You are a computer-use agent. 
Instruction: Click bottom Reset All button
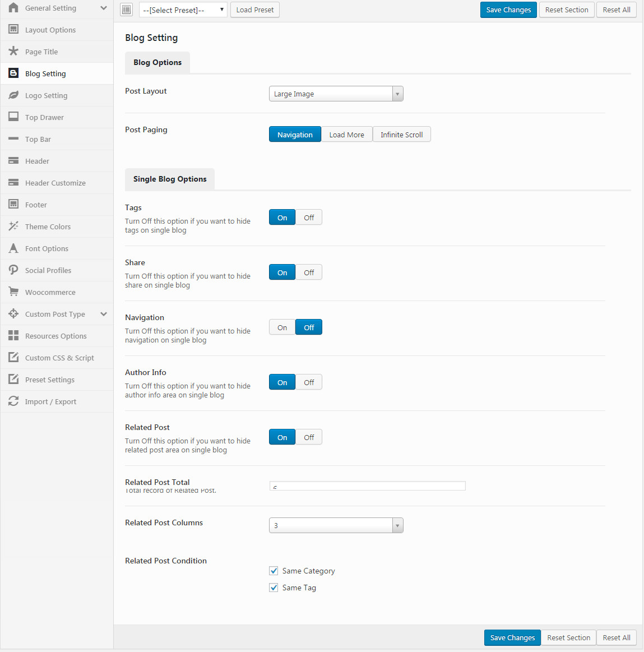(617, 637)
